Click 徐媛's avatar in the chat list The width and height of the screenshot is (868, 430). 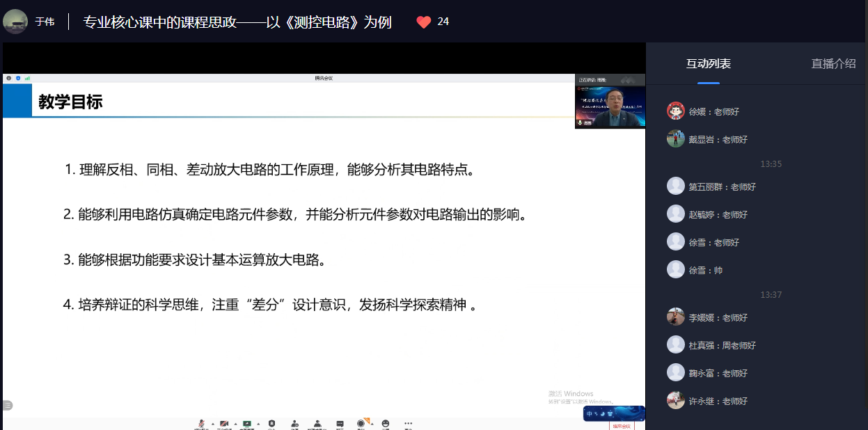pos(675,111)
